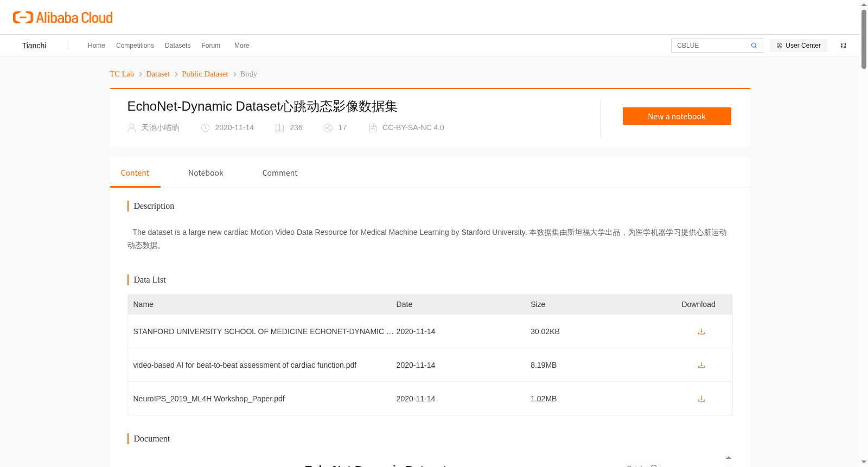Click the scrollbar down arrow
This screenshot has height=467, width=868.
click(864, 462)
